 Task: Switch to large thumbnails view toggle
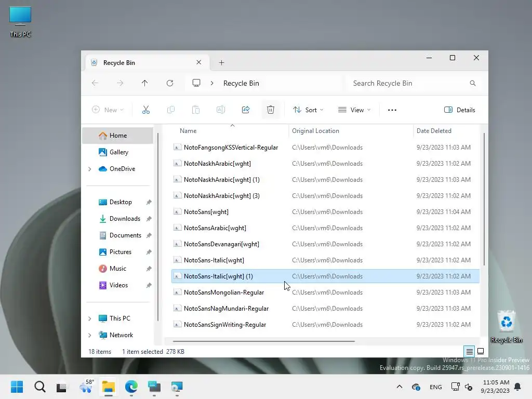click(x=481, y=352)
